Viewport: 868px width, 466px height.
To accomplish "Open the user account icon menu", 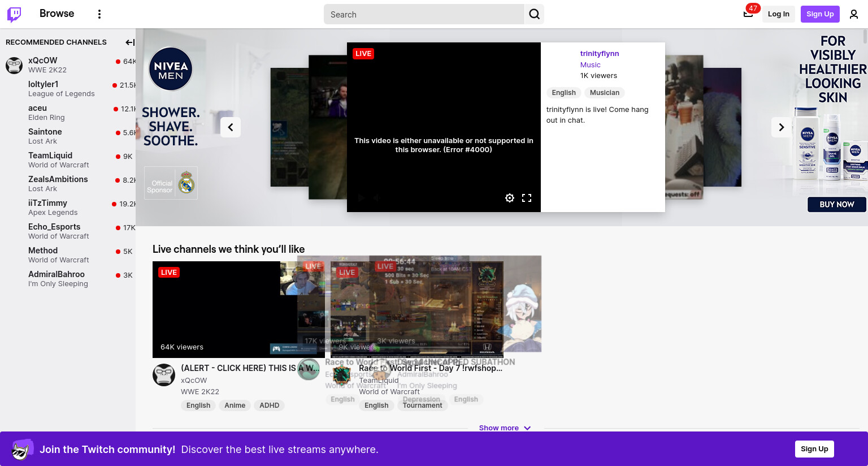I will click(x=854, y=14).
